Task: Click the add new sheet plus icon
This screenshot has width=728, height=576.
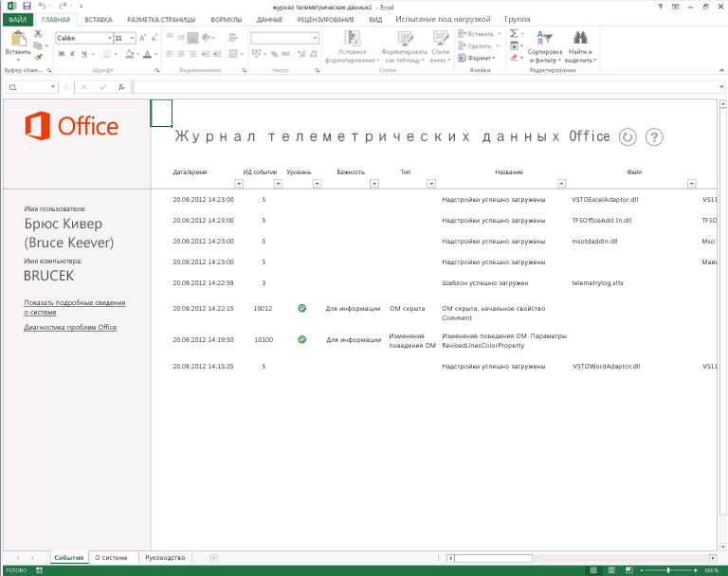Action: (213, 557)
